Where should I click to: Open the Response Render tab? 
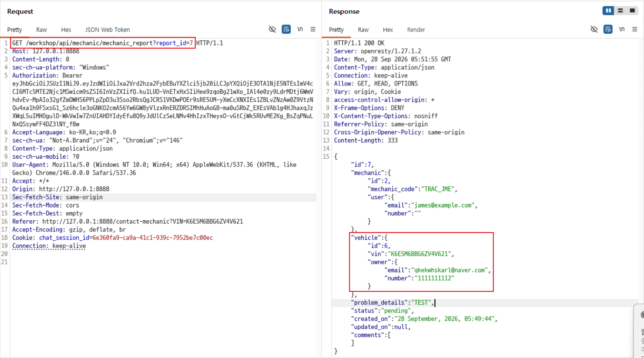(416, 30)
